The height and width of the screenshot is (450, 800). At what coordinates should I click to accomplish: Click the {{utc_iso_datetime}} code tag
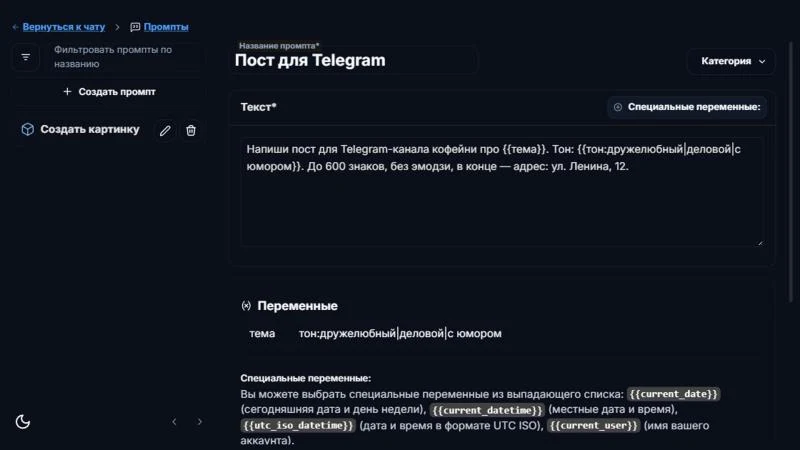(298, 426)
